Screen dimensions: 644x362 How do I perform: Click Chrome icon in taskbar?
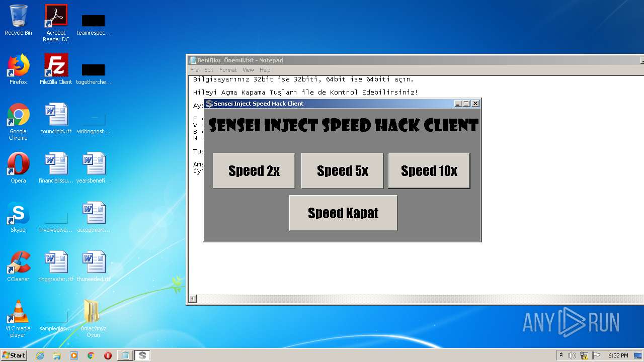pyautogui.click(x=91, y=355)
